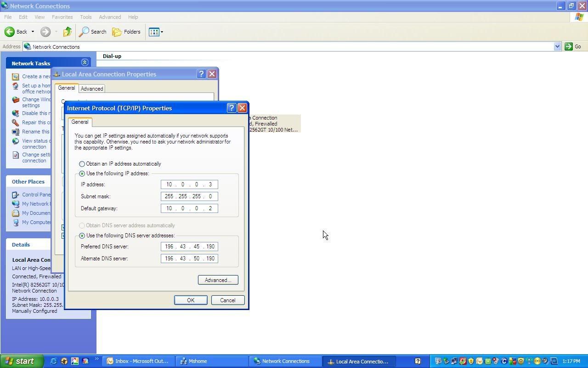The image size is (588, 368).
Task: Collapse the Network Tasks panel
Action: [85, 63]
